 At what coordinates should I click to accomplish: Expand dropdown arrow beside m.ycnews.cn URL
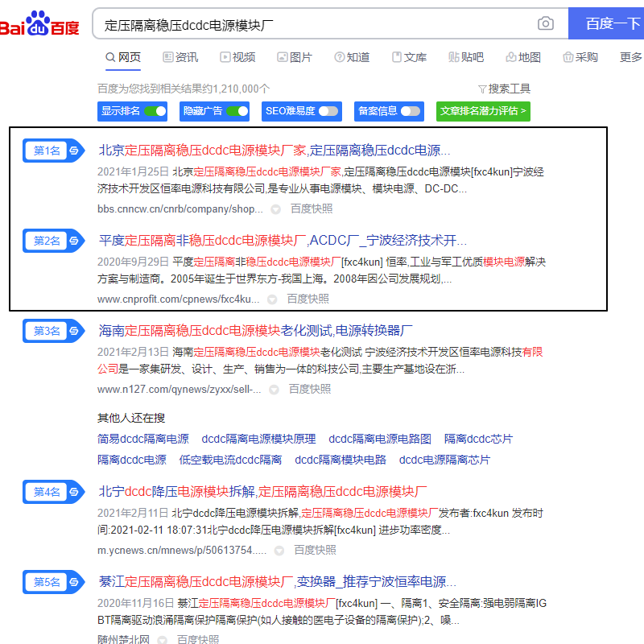pos(279,551)
